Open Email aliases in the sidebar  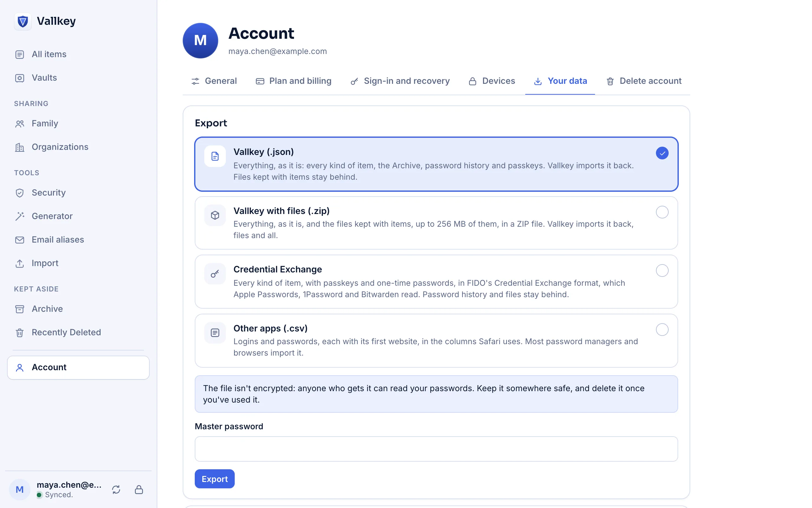coord(78,240)
